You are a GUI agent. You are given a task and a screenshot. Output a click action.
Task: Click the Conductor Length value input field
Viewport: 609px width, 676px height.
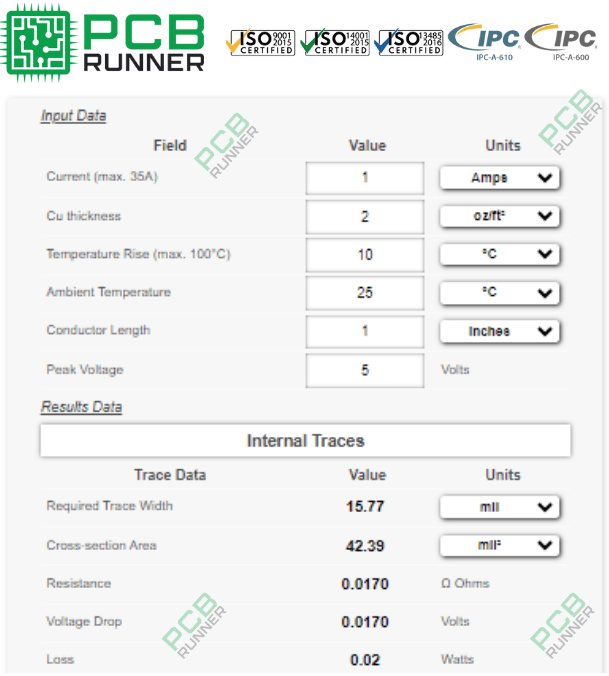(x=365, y=331)
